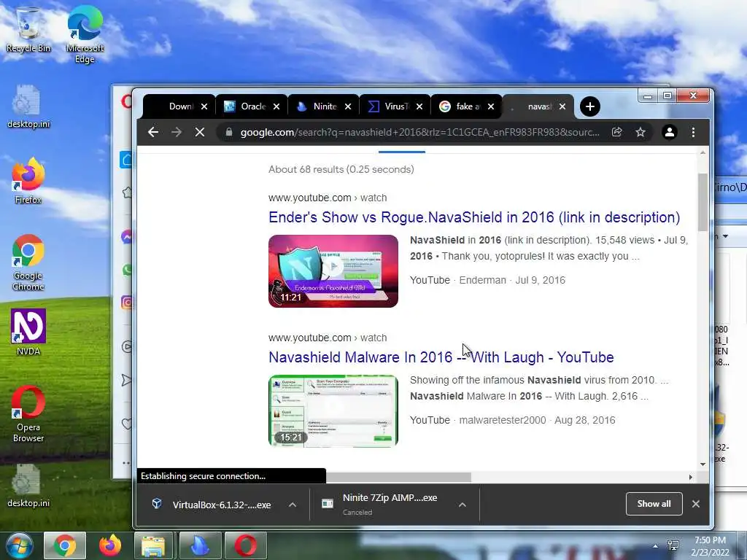Click the WhatsApp icon in Opera sidebar
The width and height of the screenshot is (747, 560).
127,270
